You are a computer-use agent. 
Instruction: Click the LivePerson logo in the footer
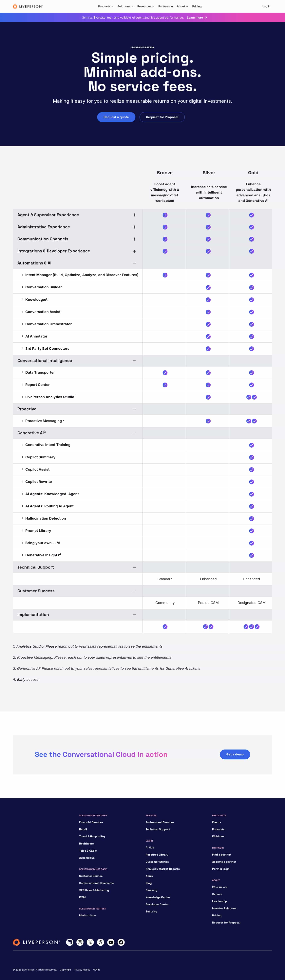point(36,942)
